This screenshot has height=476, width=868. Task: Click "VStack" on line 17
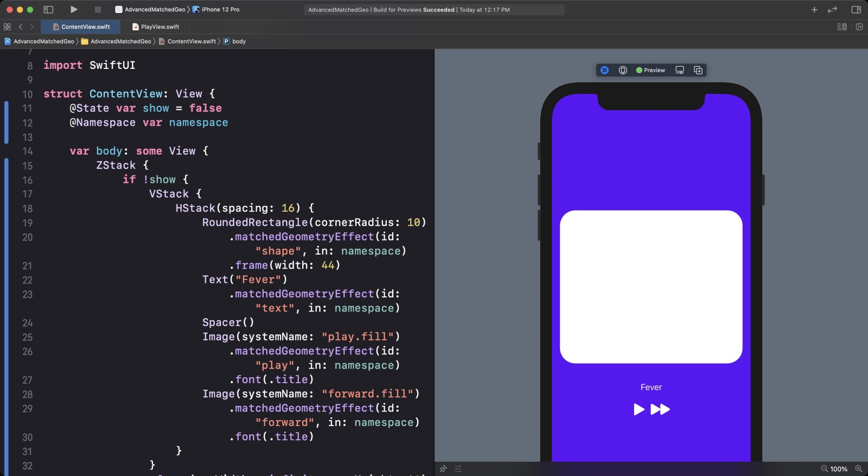169,194
